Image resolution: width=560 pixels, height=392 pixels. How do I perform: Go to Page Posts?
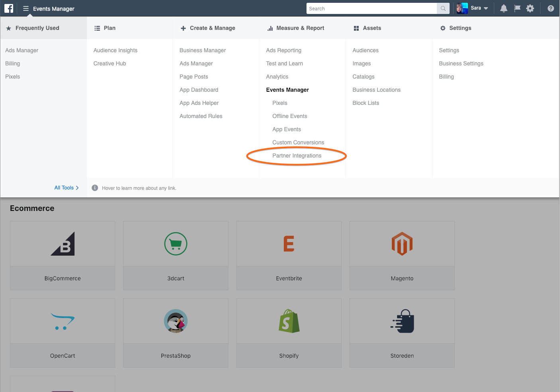194,77
